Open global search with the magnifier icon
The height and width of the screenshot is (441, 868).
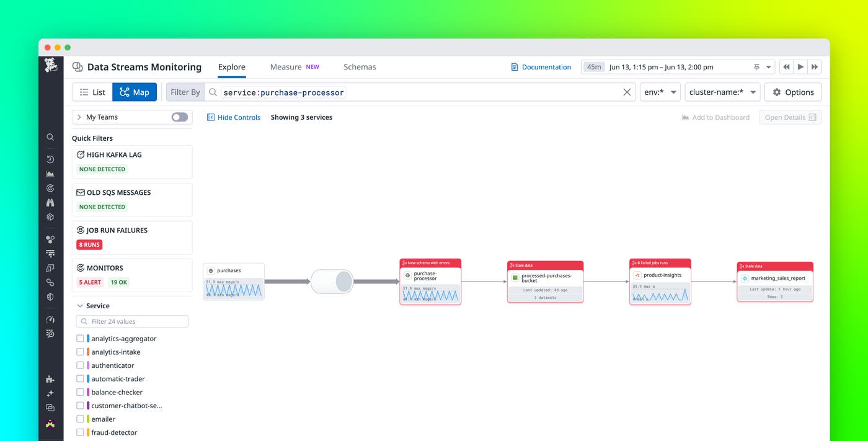[50, 137]
